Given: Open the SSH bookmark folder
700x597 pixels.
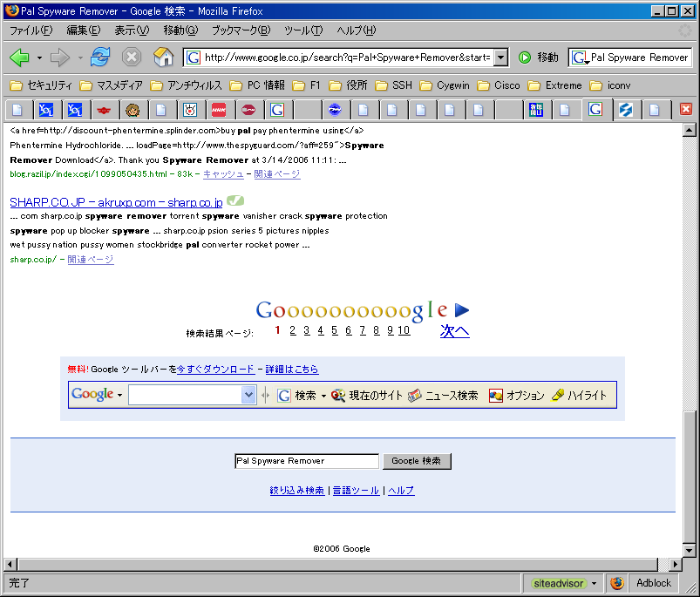Looking at the screenshot, I should [x=394, y=85].
